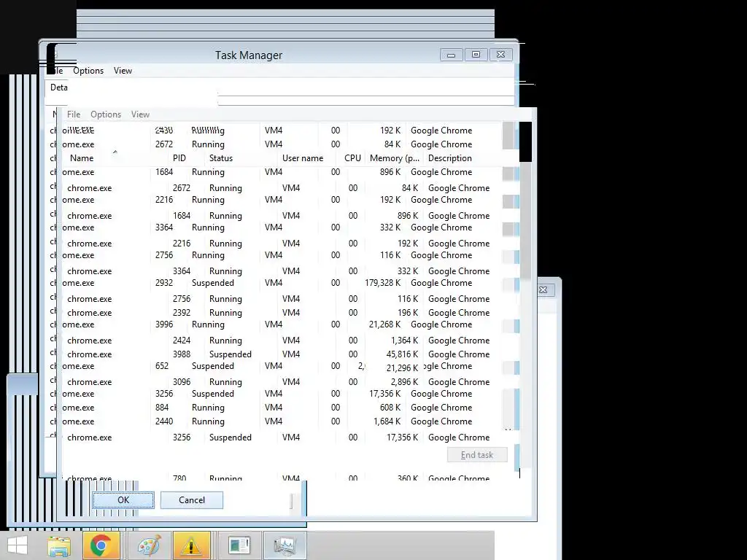
Task: Switch to Google Chrome on the taskbar
Action: click(x=101, y=545)
